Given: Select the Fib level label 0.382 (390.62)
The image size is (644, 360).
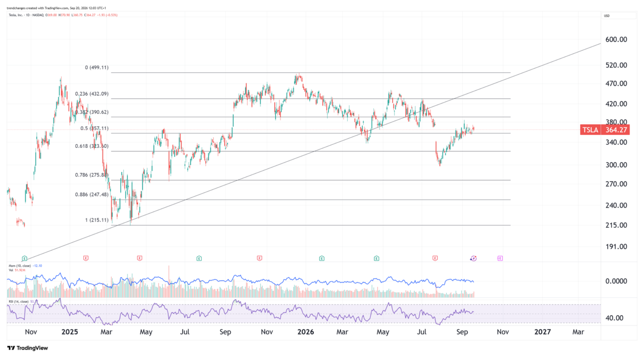Looking at the screenshot, I should 92,112.
